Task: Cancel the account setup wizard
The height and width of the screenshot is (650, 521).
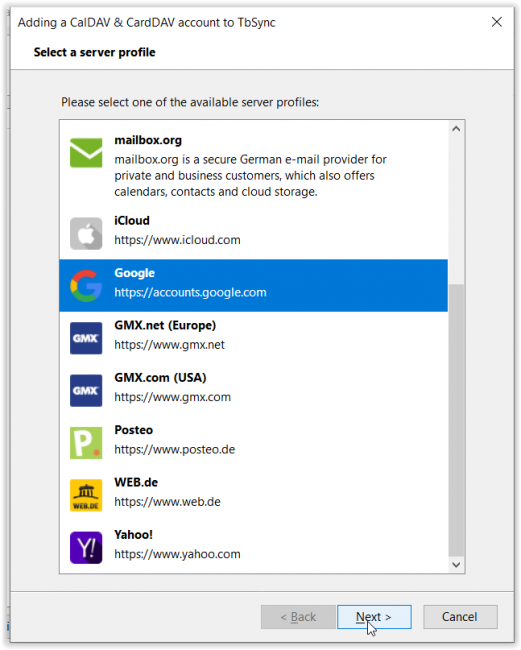Action: 460,616
